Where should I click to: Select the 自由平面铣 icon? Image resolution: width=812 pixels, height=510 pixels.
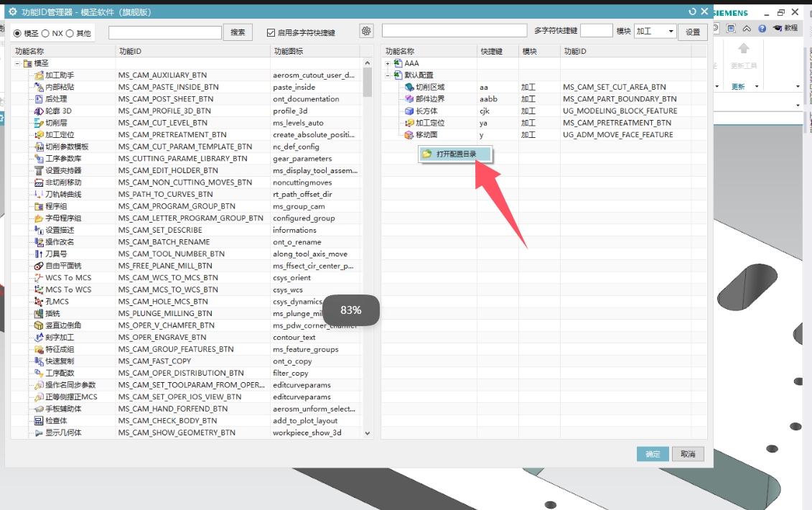coord(39,266)
